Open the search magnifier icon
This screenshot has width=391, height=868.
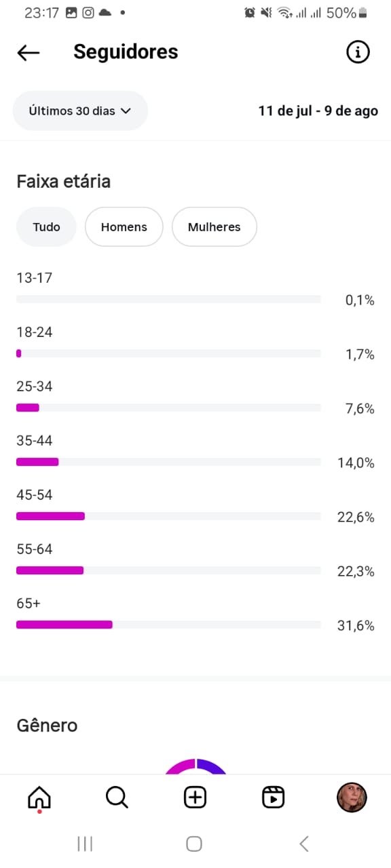[117, 797]
